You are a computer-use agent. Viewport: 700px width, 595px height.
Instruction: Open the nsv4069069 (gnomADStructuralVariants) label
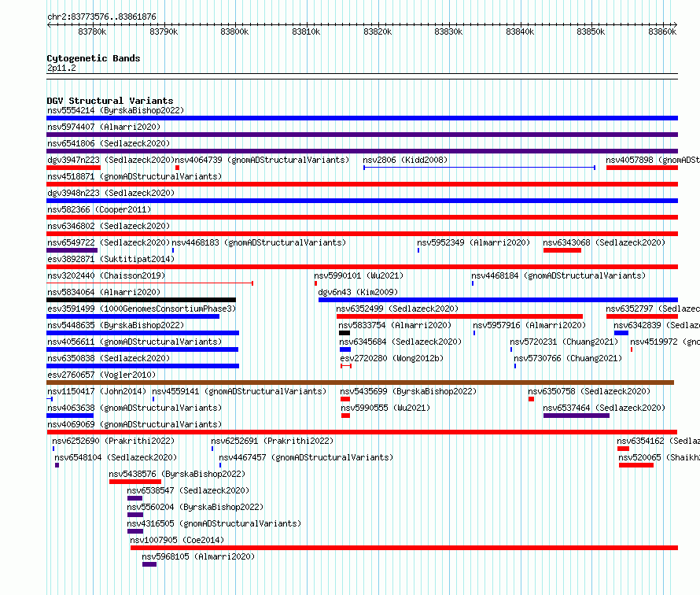coord(134,424)
